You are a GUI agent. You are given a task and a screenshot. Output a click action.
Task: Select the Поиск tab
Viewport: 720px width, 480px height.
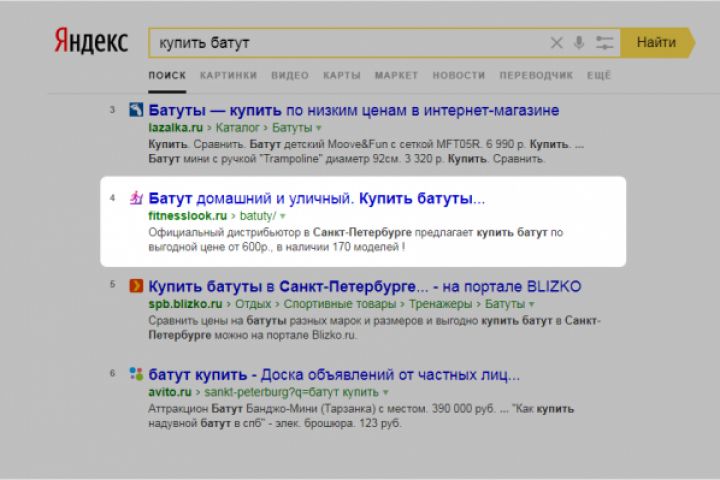click(167, 75)
